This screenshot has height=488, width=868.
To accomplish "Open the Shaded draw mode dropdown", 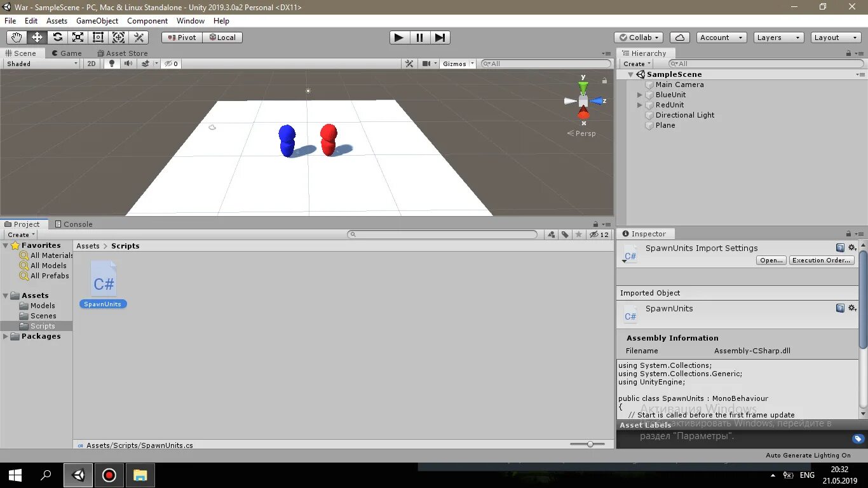I will click(42, 64).
